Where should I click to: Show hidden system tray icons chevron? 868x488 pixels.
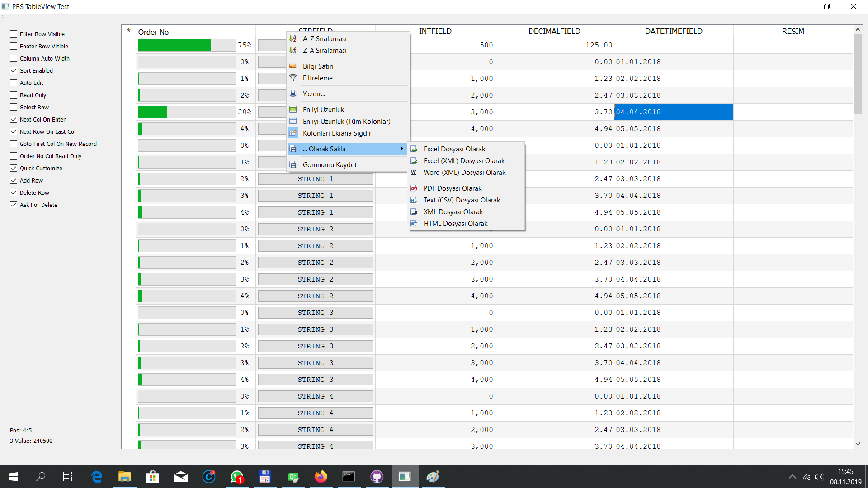click(x=792, y=477)
